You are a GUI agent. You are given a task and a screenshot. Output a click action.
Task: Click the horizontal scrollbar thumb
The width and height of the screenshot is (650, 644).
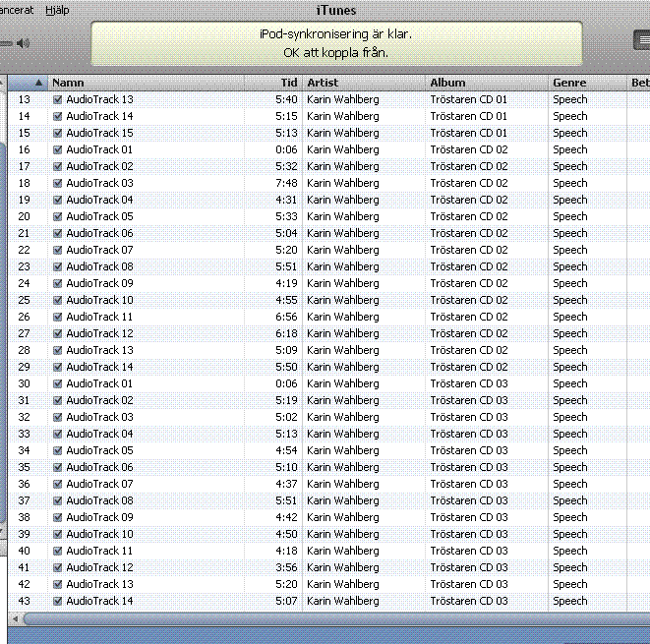click(336, 618)
